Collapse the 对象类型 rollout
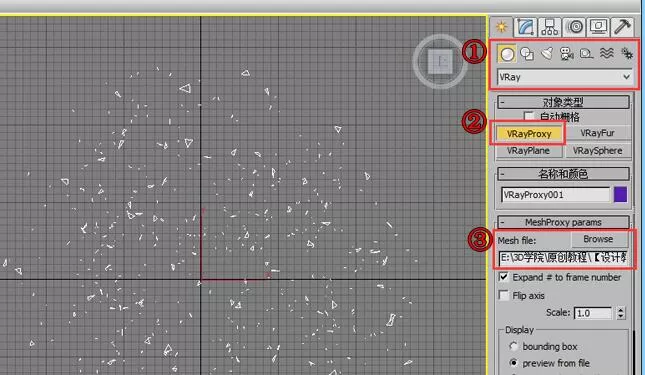645x375 pixels. pyautogui.click(x=563, y=102)
